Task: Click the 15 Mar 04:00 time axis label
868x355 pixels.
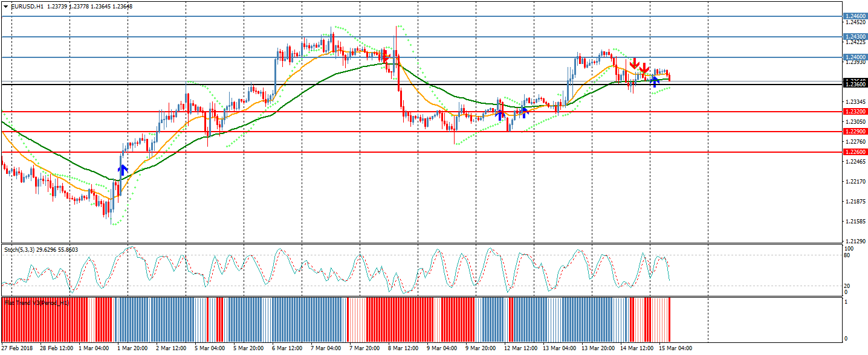Action: pos(676,348)
